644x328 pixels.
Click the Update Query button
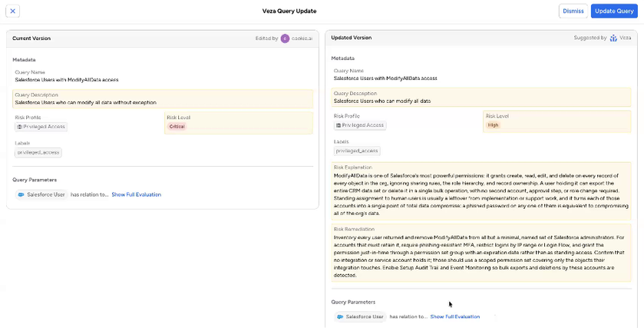point(614,11)
